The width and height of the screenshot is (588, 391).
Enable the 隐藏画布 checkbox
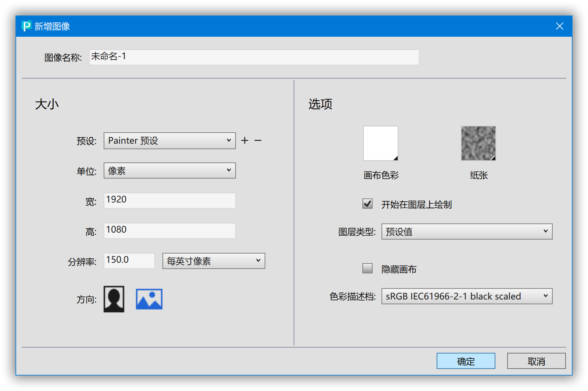(x=367, y=268)
